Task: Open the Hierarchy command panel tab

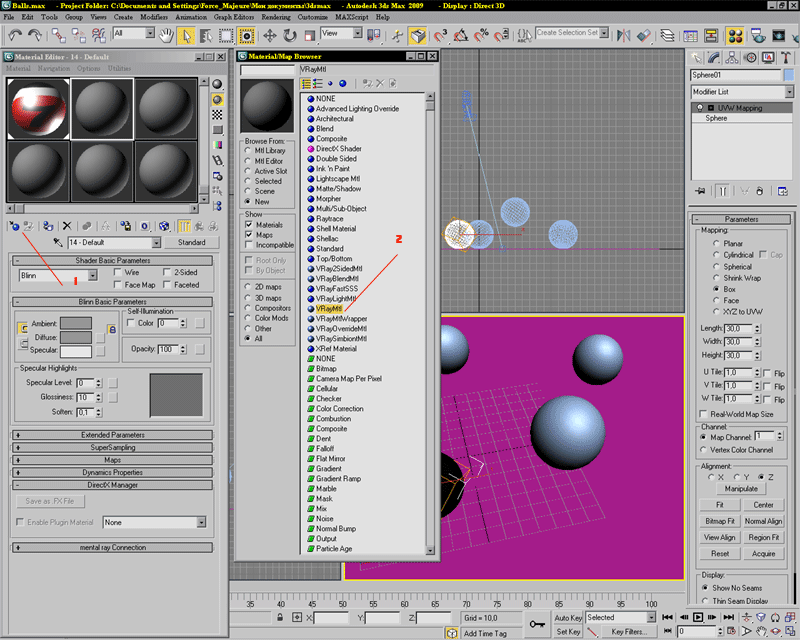Action: click(x=732, y=58)
